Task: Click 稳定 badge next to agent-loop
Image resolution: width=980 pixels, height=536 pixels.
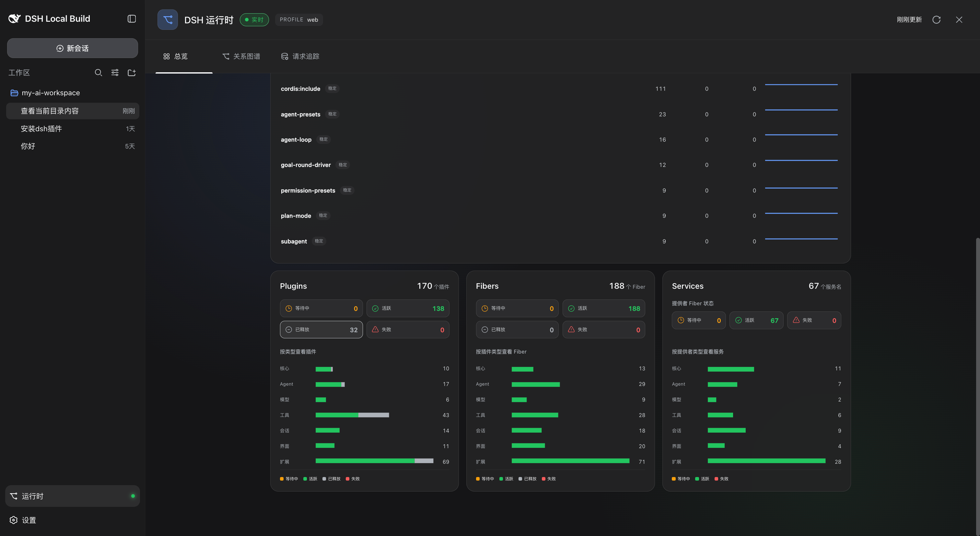Action: (323, 139)
